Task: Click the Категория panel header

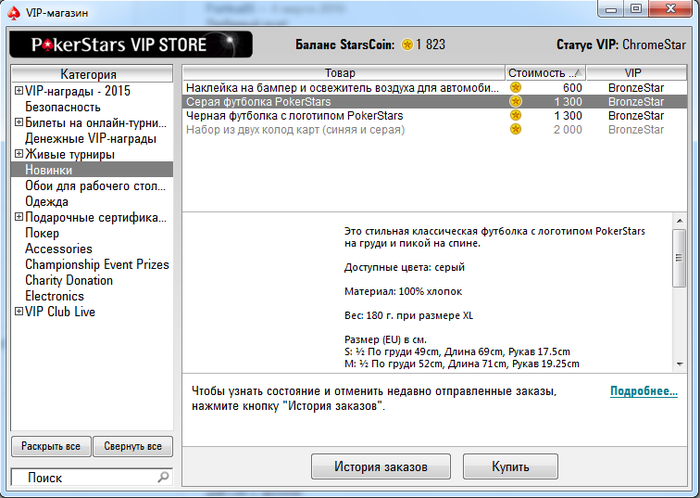Action: coord(92,74)
